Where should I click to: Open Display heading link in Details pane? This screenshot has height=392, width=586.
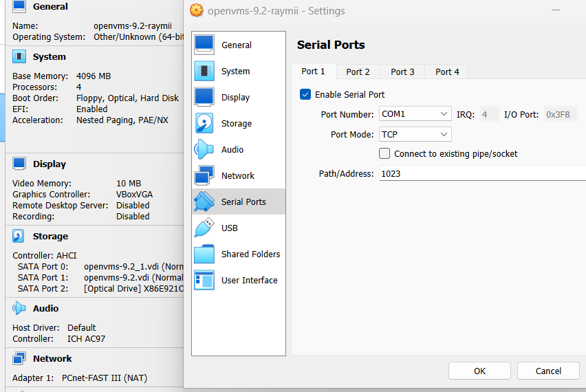50,164
